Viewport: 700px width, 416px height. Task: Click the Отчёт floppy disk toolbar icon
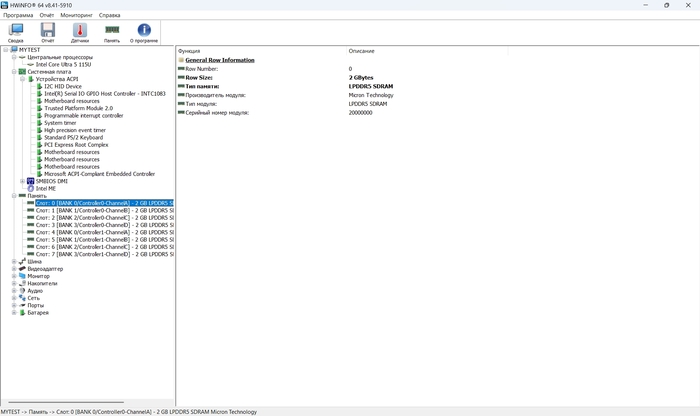tap(47, 33)
